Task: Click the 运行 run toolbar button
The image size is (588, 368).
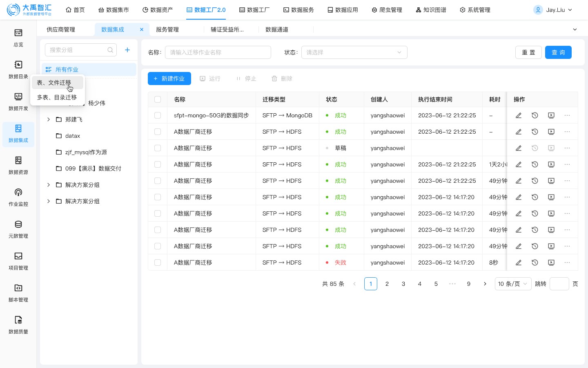Action: (x=210, y=79)
